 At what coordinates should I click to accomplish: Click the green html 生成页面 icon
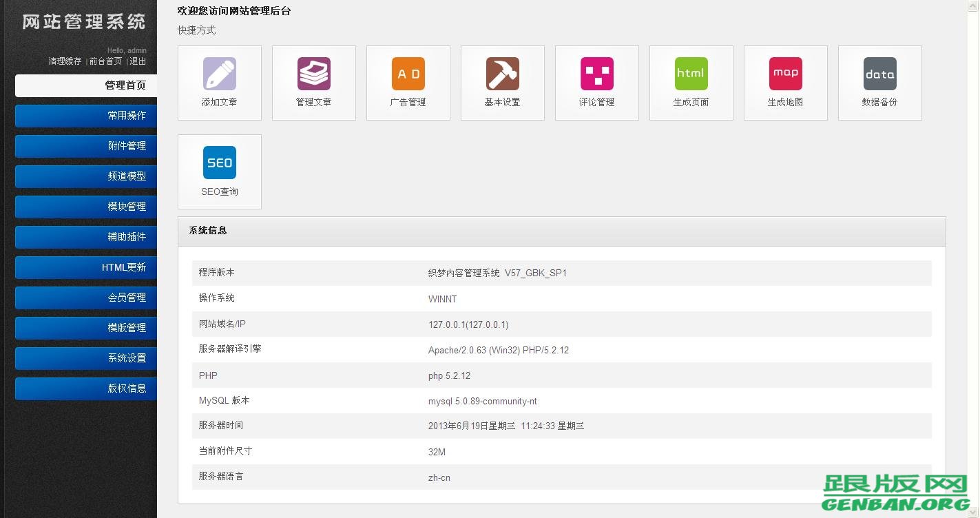(691, 74)
